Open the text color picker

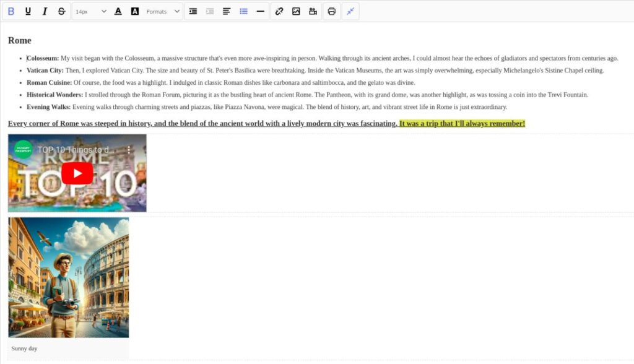(x=118, y=11)
